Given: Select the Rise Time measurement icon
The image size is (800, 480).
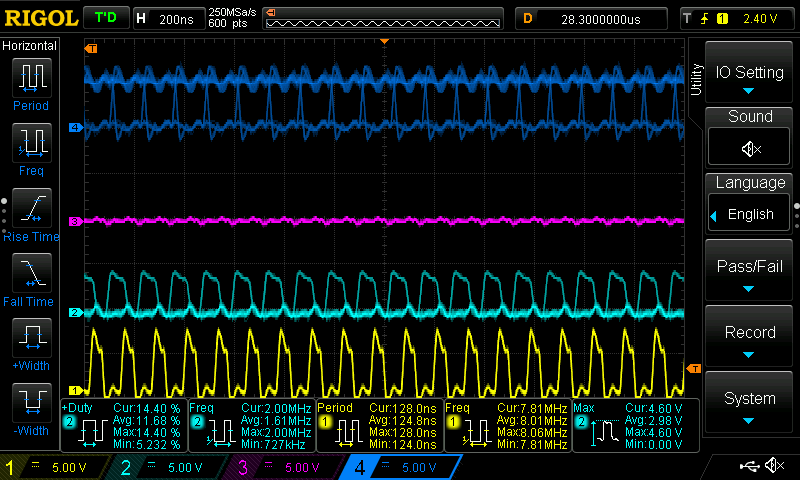Looking at the screenshot, I should click(32, 208).
